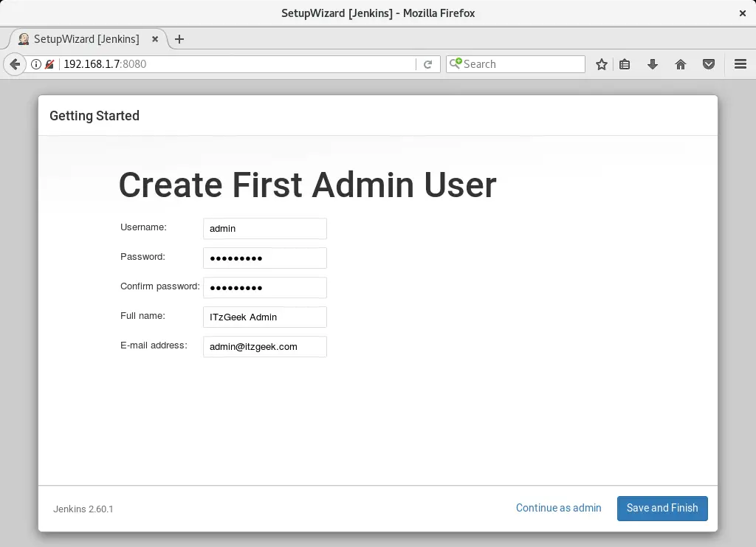Show bookmarks list icon
Viewport: 756px width, 547px height.
coord(625,64)
